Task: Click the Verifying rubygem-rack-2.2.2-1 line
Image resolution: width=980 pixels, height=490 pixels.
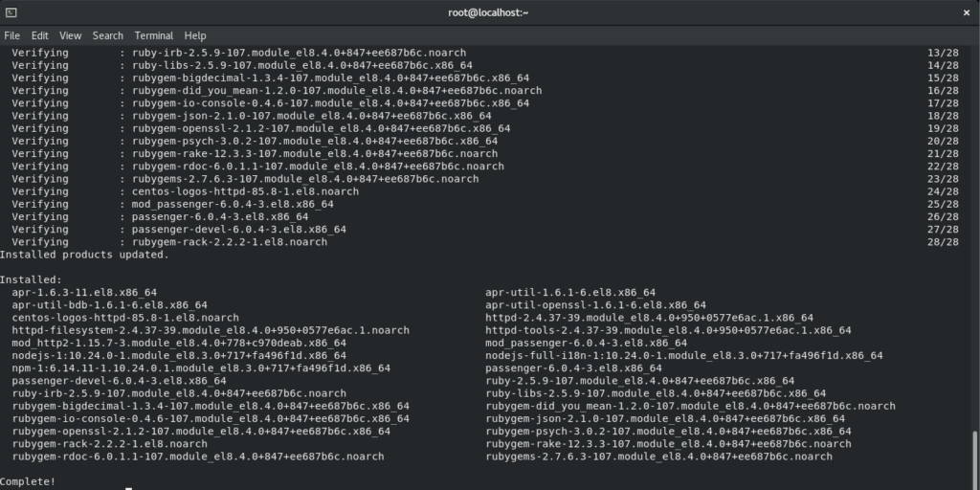Action: (485, 242)
